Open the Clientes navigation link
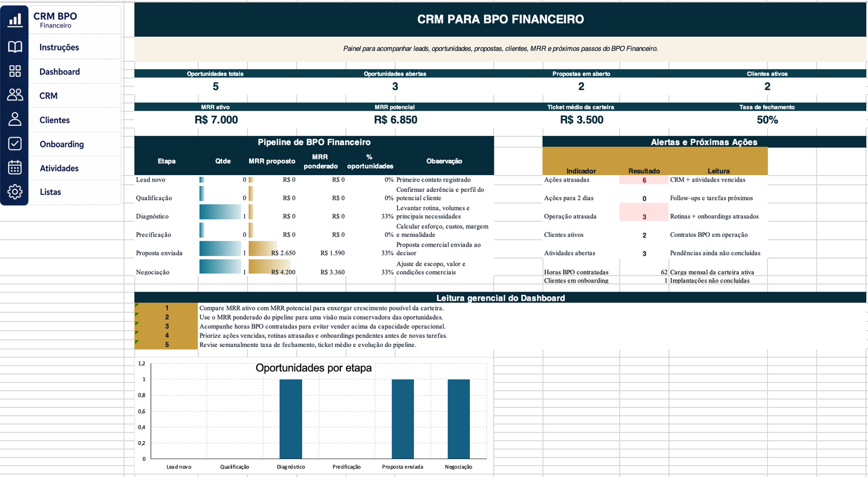Image resolution: width=868 pixels, height=477 pixels. pyautogui.click(x=54, y=120)
